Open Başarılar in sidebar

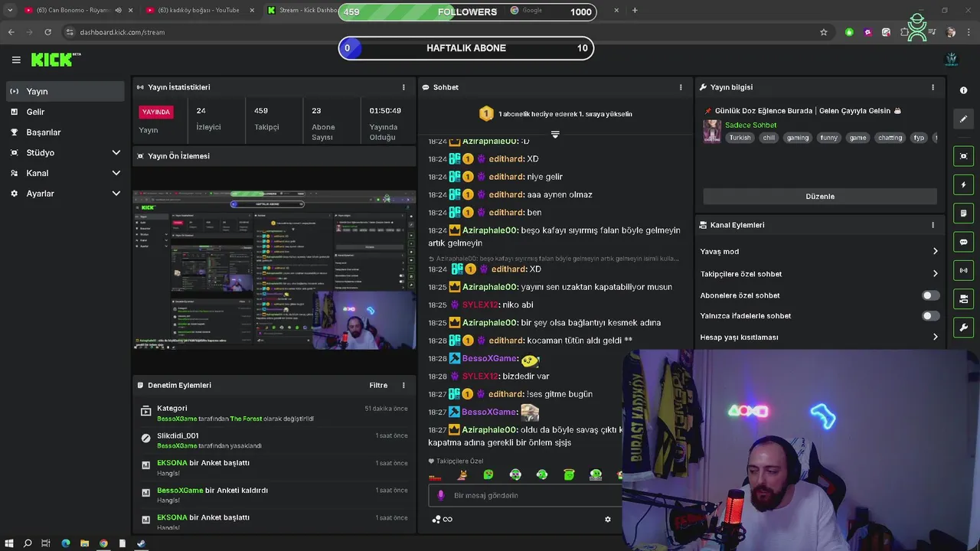point(64,132)
